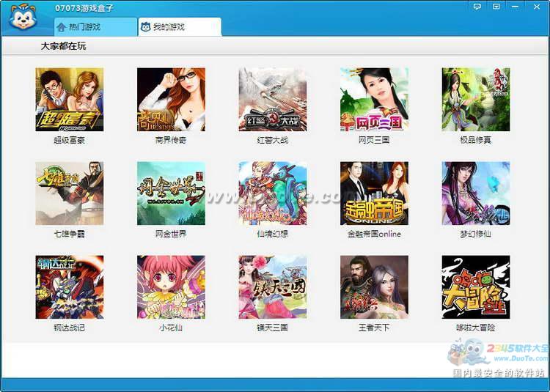Click the 网金世界 text label
This screenshot has width=550, height=392.
tap(171, 234)
